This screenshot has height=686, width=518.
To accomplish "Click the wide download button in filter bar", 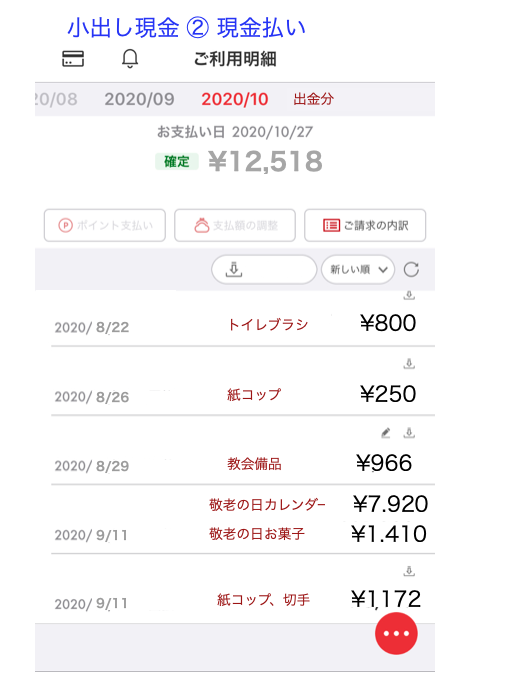I will (264, 270).
